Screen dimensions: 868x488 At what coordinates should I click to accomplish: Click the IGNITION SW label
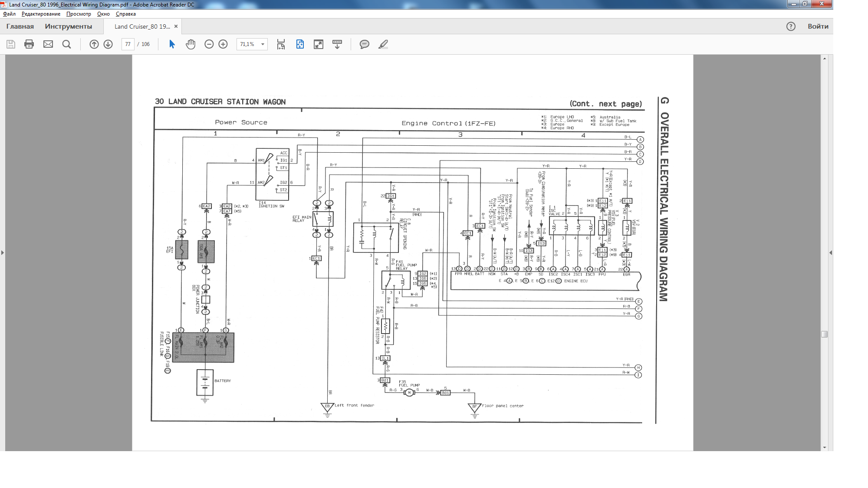click(x=271, y=206)
